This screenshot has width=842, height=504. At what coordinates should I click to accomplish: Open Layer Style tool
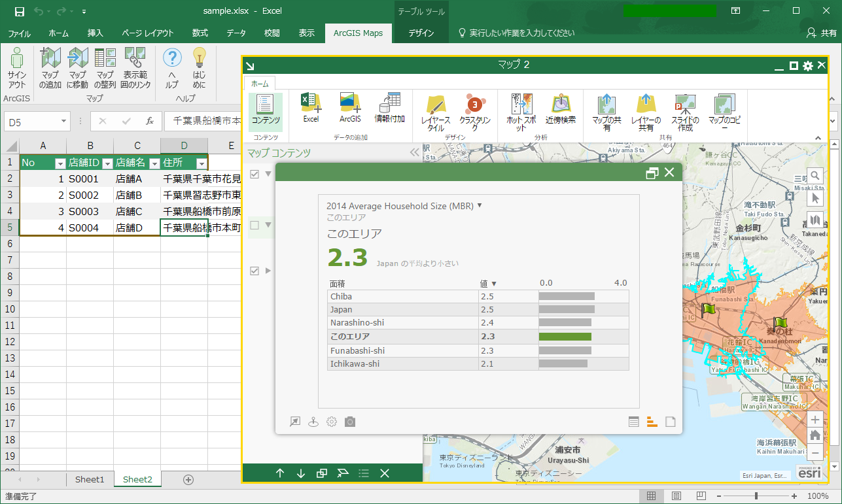(436, 112)
